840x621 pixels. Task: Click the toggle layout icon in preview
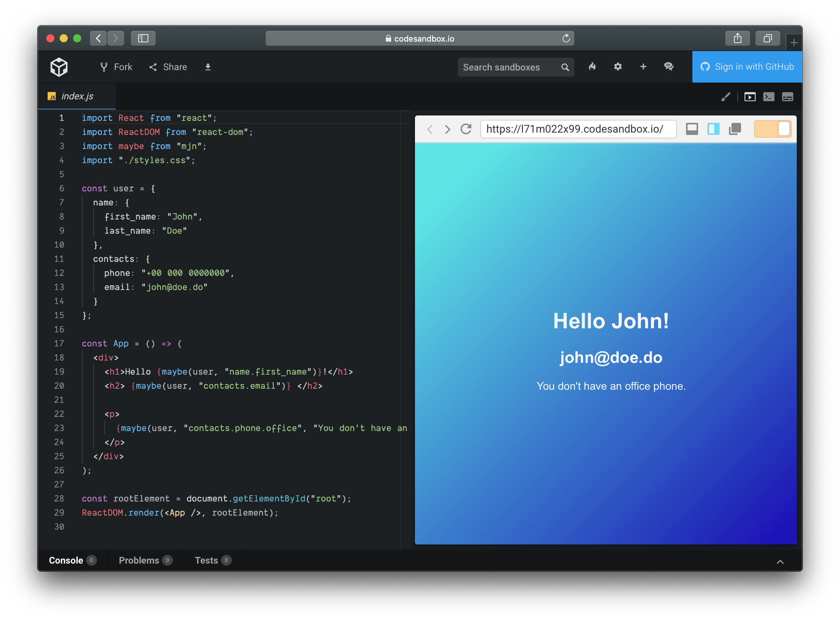tap(714, 129)
